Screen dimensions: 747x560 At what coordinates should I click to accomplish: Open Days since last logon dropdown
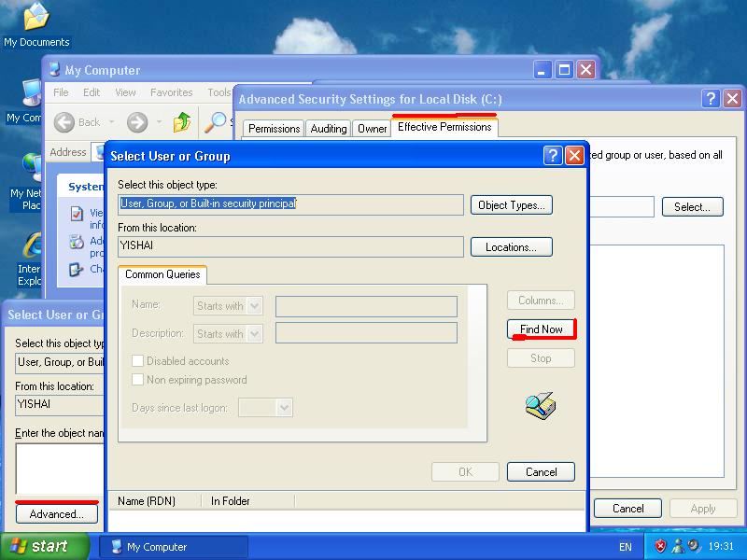[x=285, y=407]
